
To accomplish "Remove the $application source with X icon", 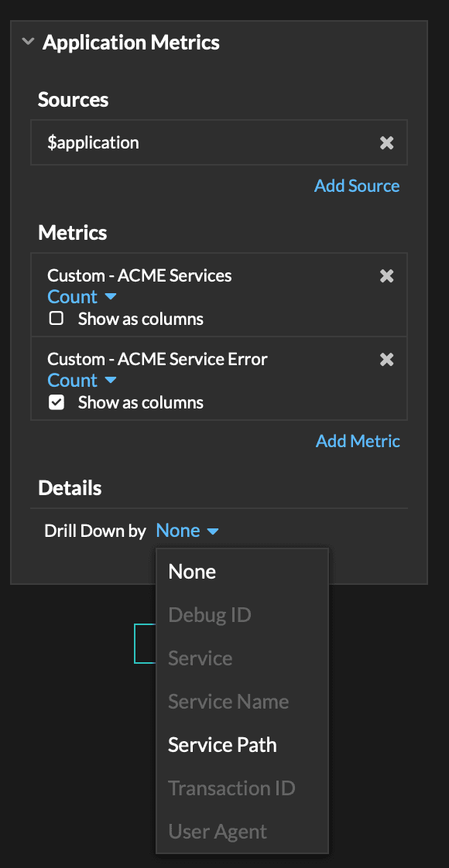I will 386,143.
